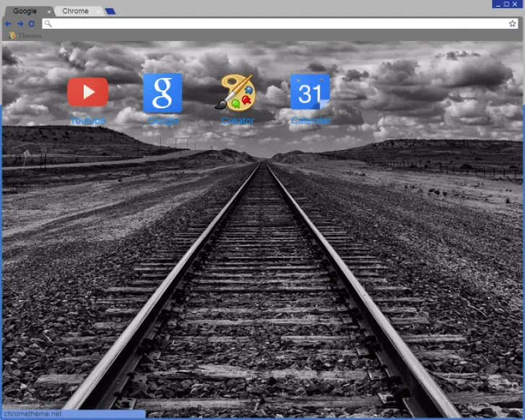The width and height of the screenshot is (525, 420).
Task: Bookmark page using the star icon
Action: 512,24
